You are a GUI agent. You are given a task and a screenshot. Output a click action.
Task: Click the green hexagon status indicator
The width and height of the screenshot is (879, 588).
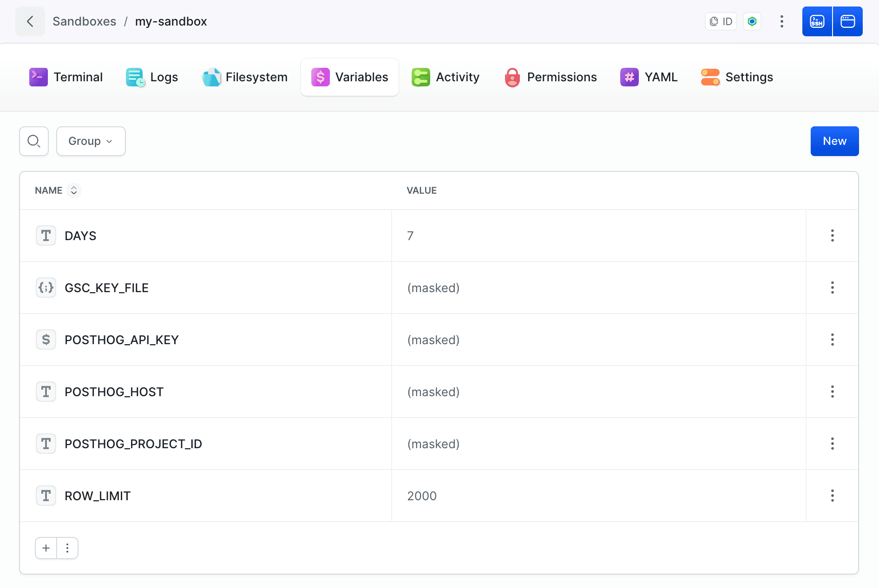752,21
